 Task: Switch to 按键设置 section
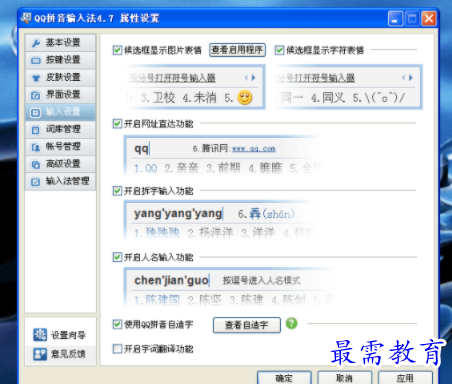[x=60, y=60]
